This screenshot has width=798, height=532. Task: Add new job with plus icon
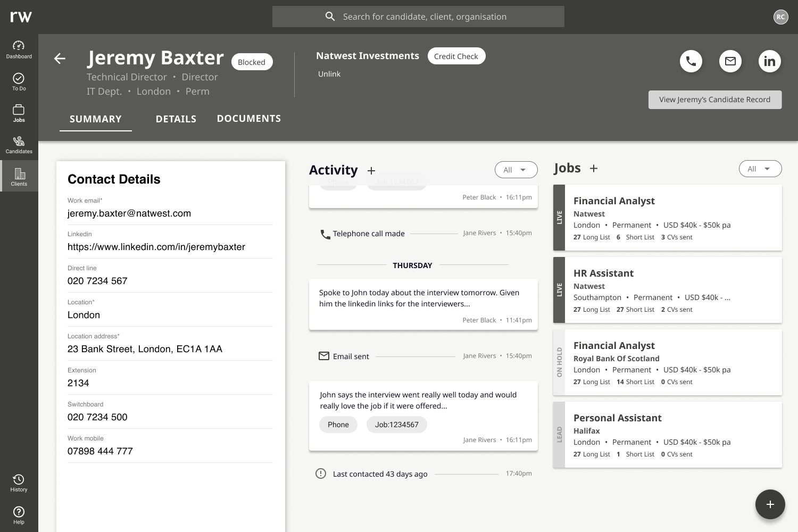(594, 168)
